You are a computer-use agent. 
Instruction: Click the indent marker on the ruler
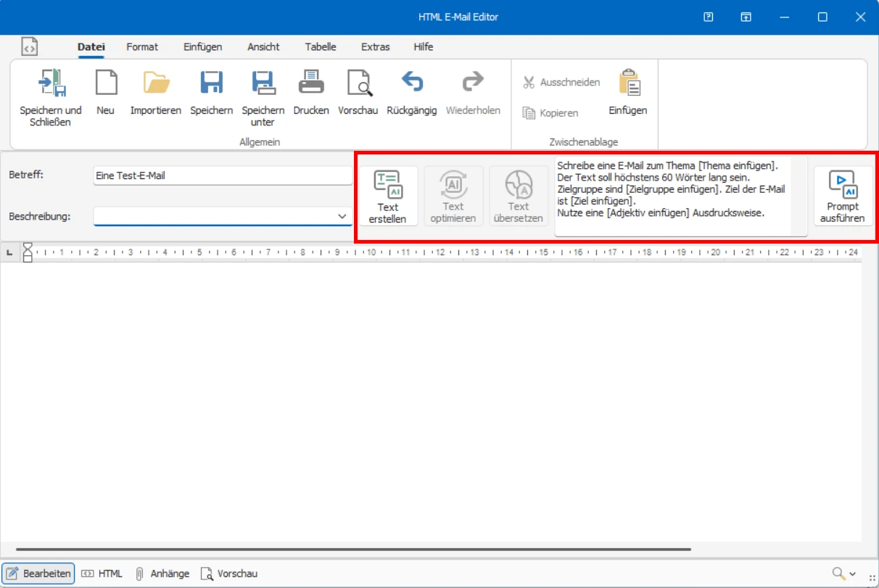pos(28,252)
